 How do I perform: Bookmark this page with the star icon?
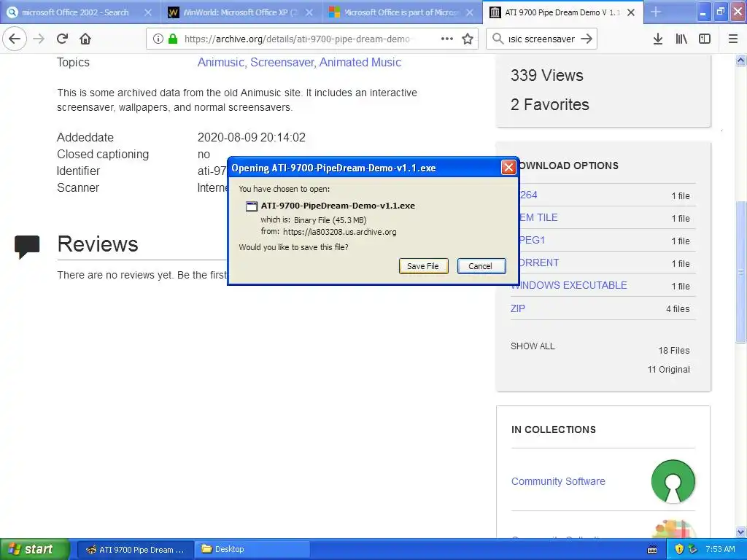click(x=468, y=39)
